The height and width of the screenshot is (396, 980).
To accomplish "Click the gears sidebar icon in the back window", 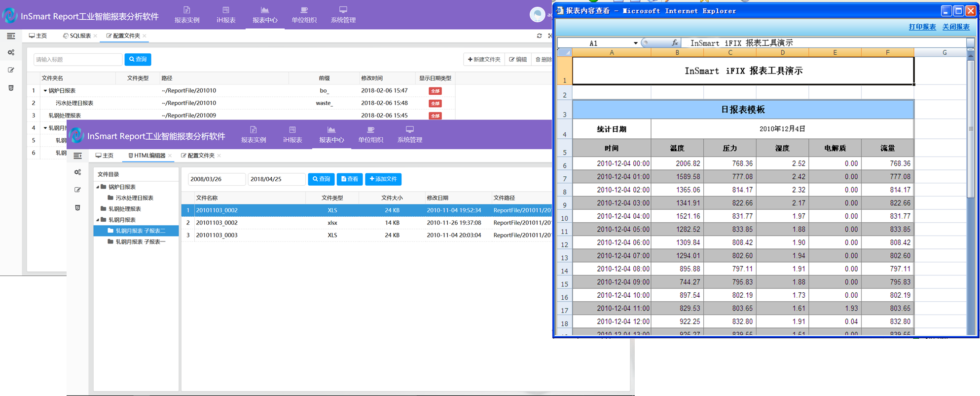I will (11, 52).
